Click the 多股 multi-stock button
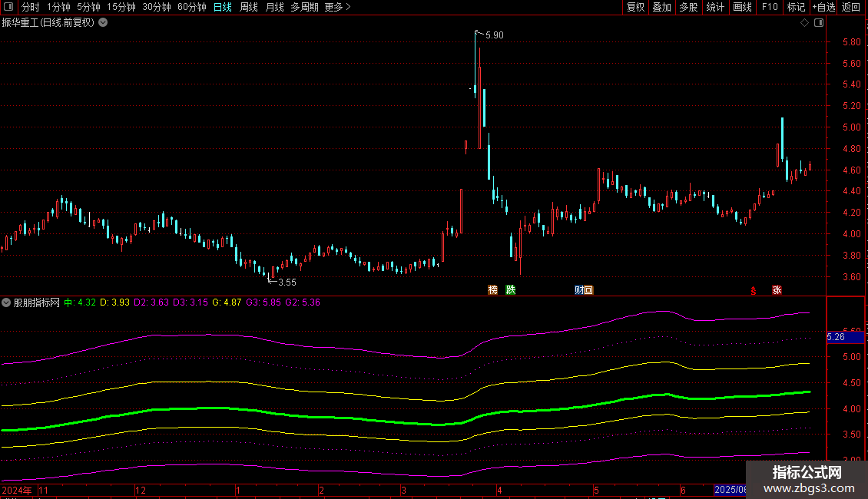 (x=689, y=7)
